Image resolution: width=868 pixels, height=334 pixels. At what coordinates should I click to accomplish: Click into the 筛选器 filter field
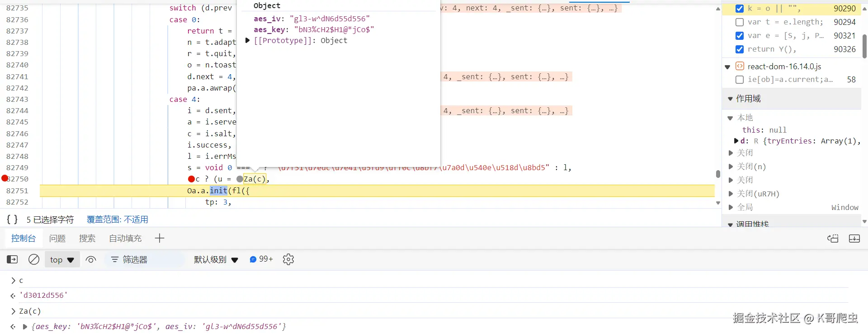point(145,259)
